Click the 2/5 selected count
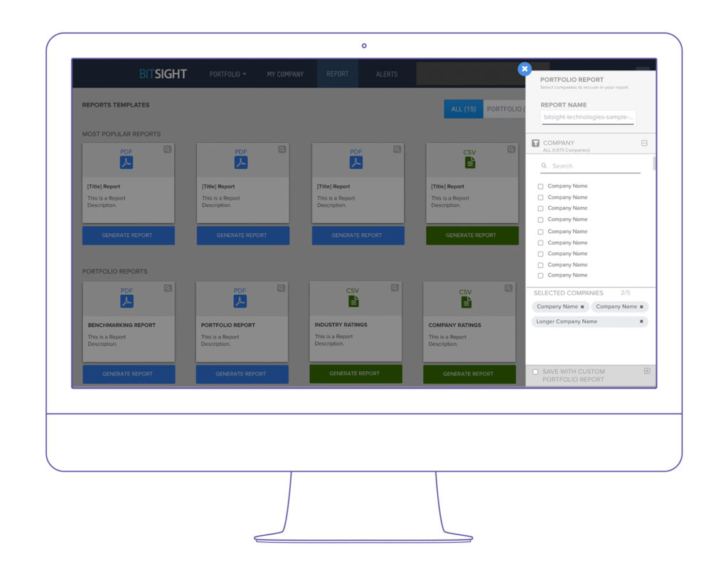 pos(626,293)
